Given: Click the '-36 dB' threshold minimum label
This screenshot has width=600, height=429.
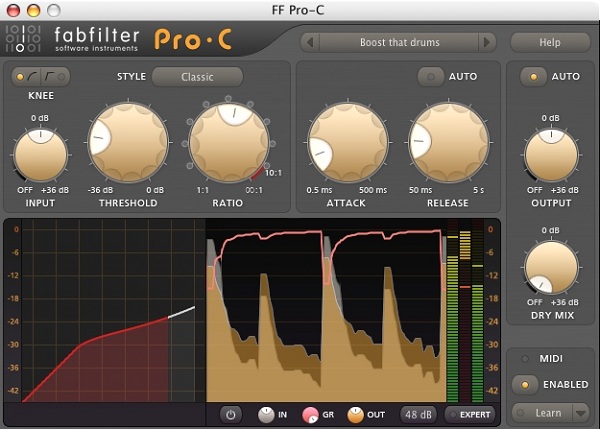Looking at the screenshot, I should [x=100, y=190].
